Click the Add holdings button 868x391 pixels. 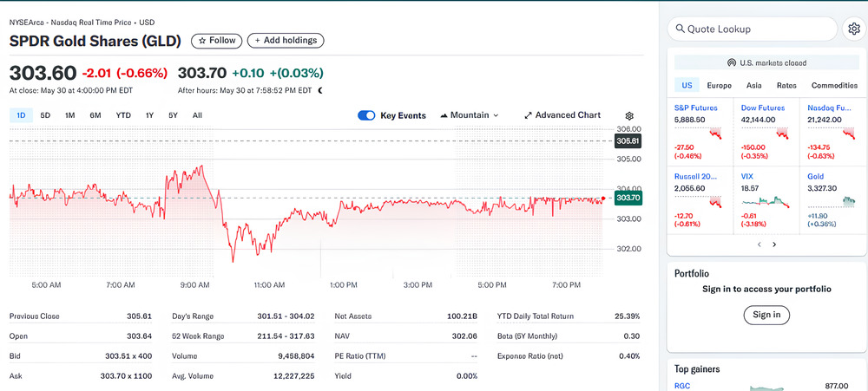coord(286,41)
